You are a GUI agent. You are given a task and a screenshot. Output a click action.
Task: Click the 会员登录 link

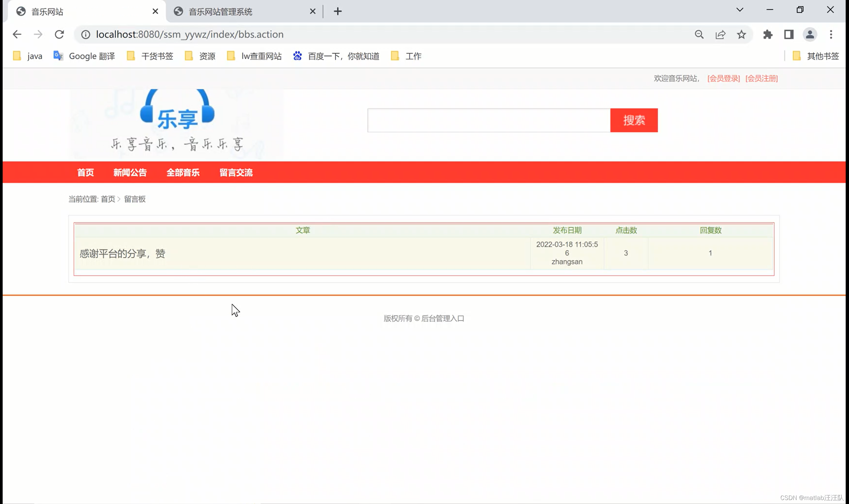click(x=723, y=79)
